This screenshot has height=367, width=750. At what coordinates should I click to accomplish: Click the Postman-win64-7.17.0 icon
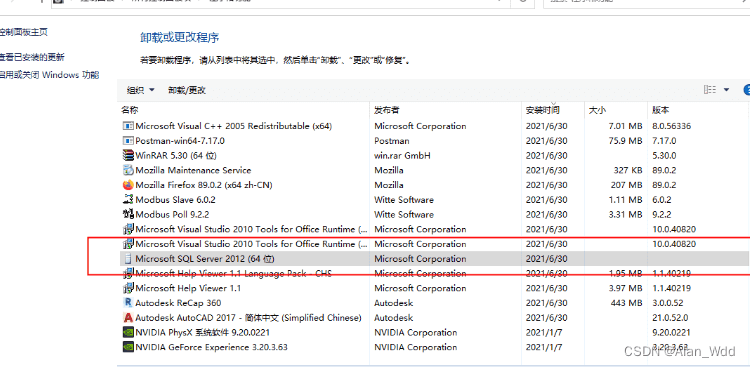128,141
